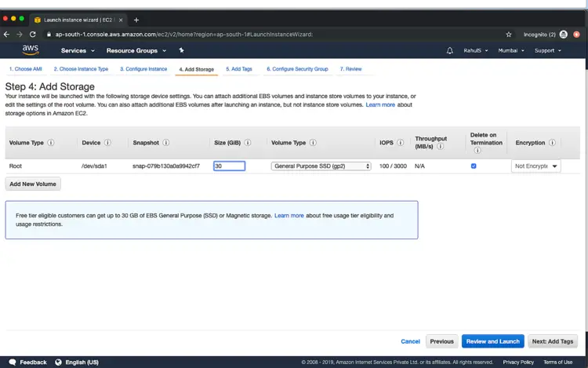Select step 4 Add Storage tab
The width and height of the screenshot is (588, 368).
[x=197, y=69]
